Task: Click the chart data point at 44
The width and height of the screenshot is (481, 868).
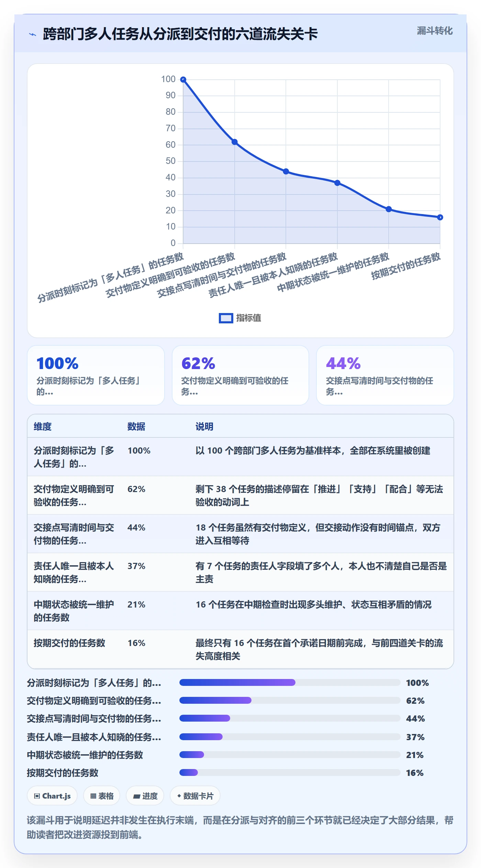Action: (x=286, y=171)
